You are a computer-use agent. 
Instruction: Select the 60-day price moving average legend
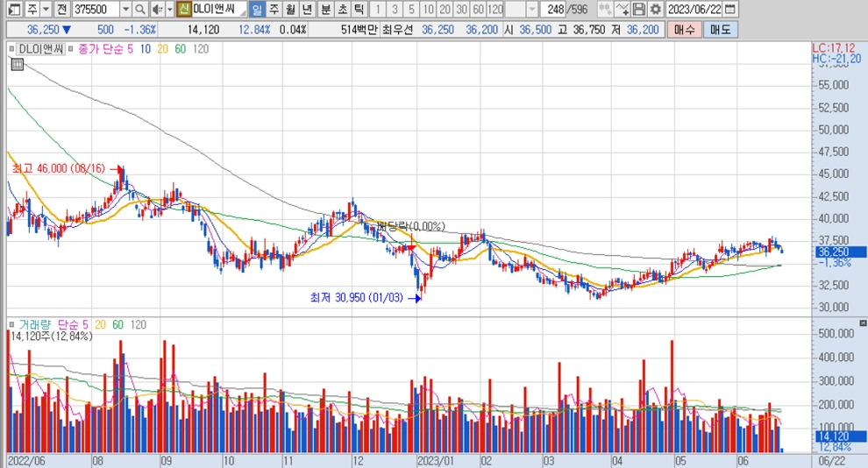181,49
